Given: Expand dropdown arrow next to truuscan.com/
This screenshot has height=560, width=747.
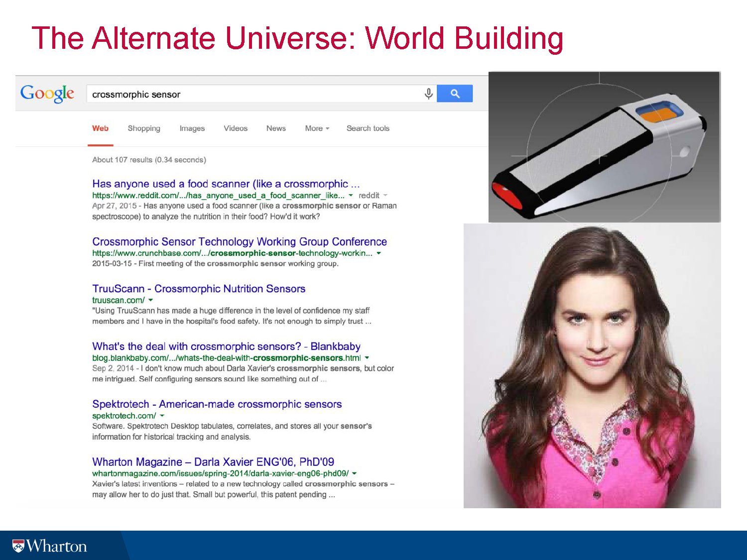Looking at the screenshot, I should point(150,300).
